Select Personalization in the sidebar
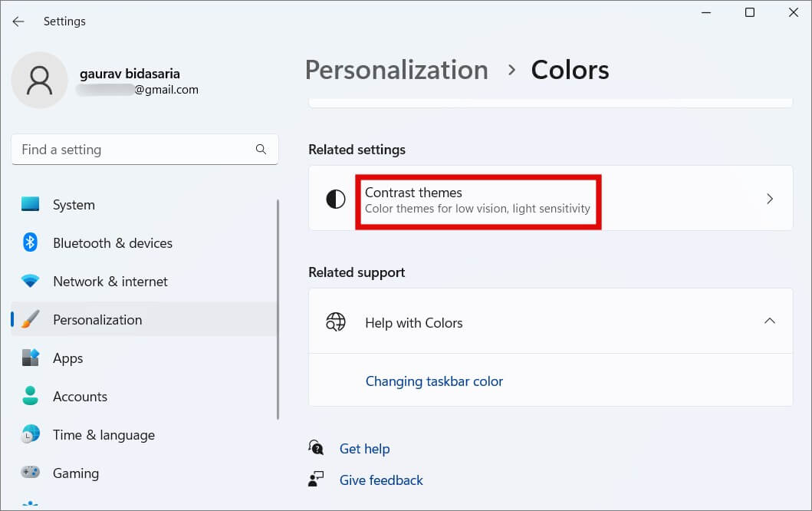Viewport: 812px width, 511px height. (x=97, y=320)
